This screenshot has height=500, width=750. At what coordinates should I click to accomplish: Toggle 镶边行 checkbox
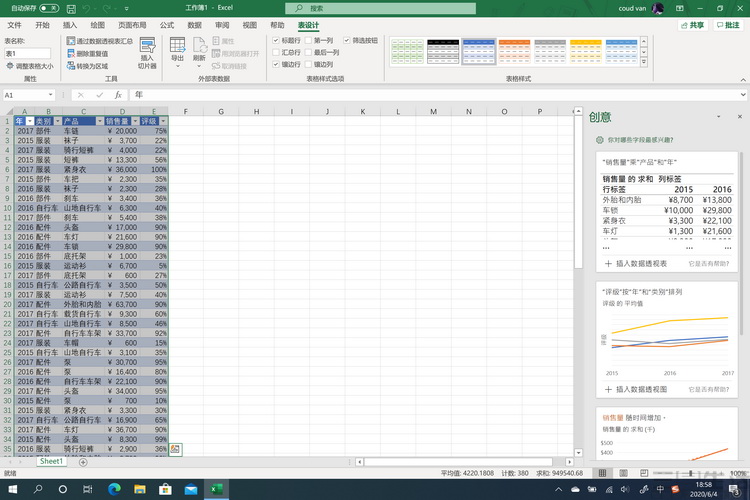pyautogui.click(x=276, y=64)
